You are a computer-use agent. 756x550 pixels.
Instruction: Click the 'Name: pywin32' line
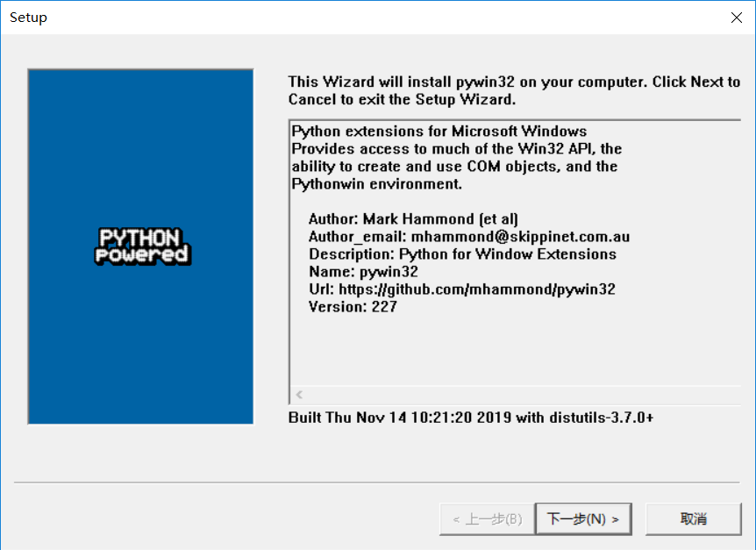click(x=364, y=272)
